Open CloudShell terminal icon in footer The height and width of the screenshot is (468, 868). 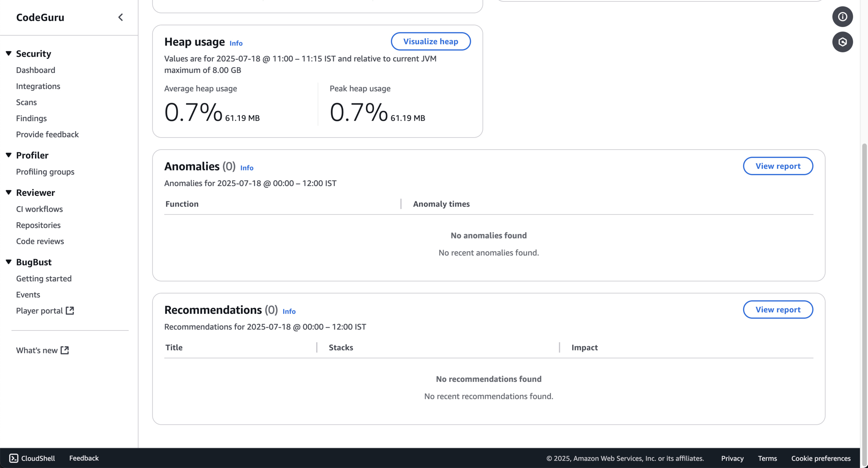pyautogui.click(x=14, y=458)
